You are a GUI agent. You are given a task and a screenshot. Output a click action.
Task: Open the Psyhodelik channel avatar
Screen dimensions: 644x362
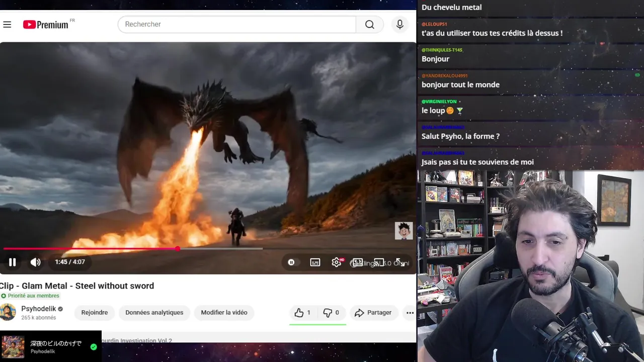[x=8, y=312]
